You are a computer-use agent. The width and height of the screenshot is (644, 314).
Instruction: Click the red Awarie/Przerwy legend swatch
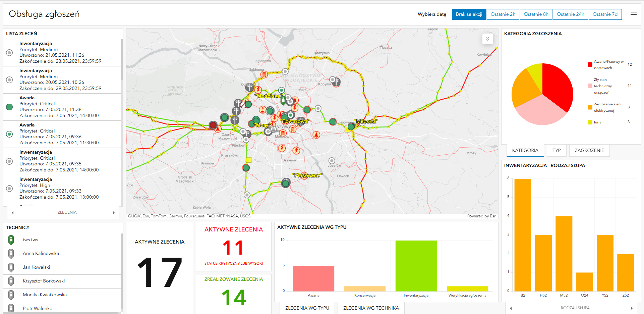click(590, 65)
